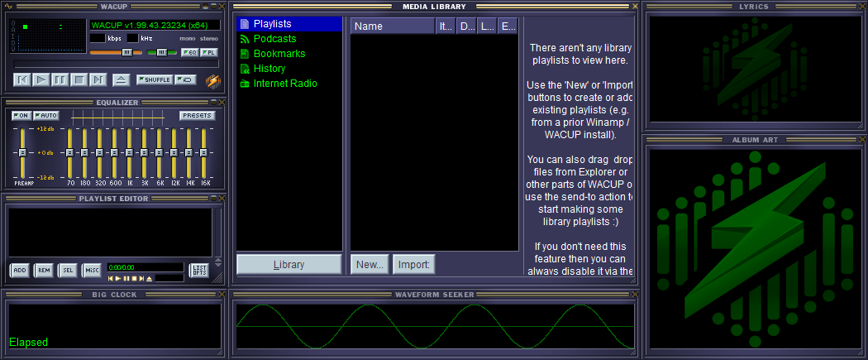Viewport: 868px width, 360px height.
Task: Click mini pause button in Playlist Editor
Action: click(126, 278)
